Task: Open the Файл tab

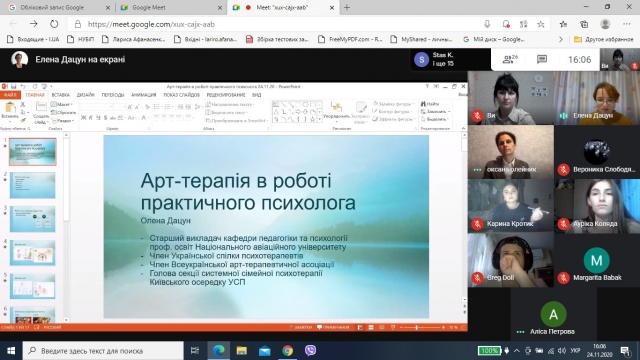Action: click(10, 95)
